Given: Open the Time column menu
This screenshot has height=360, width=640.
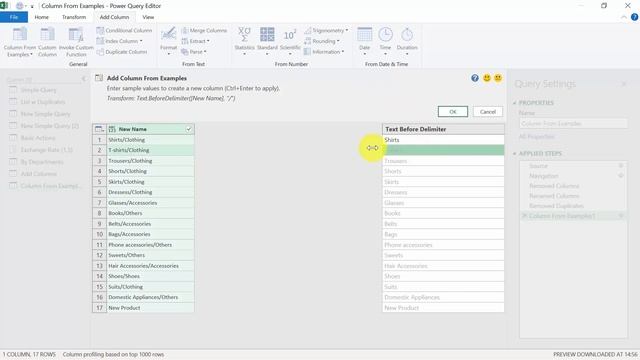Looking at the screenshot, I should 385,41.
